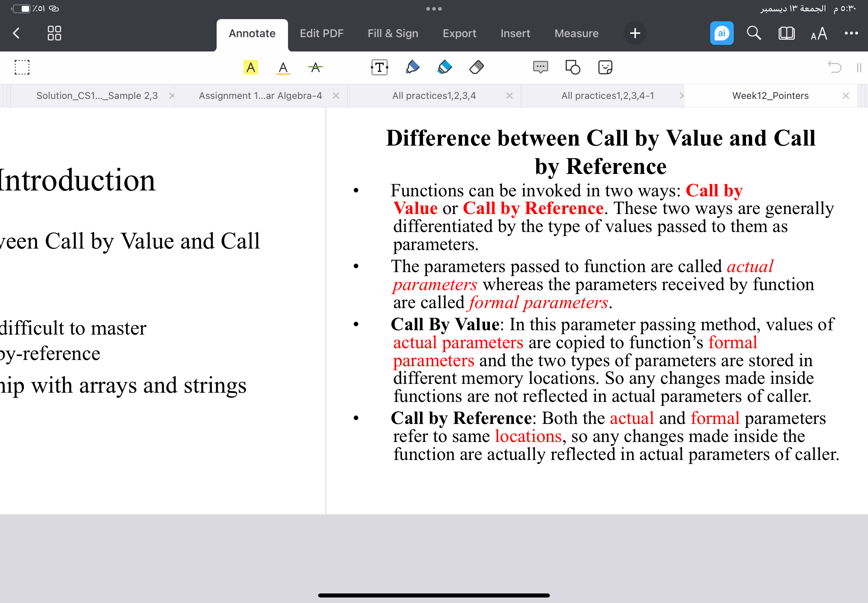Switch to the Week12_Pointers document tab
The height and width of the screenshot is (603, 868).
tap(770, 95)
